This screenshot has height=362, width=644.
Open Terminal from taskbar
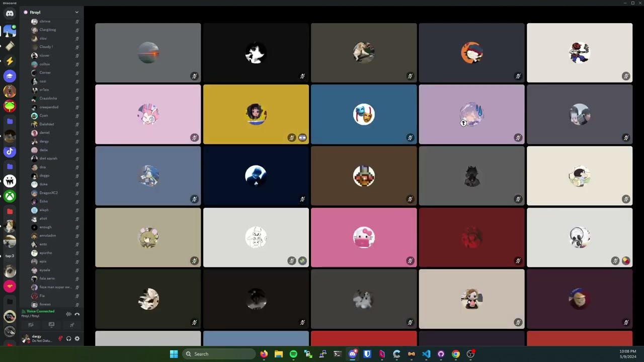pyautogui.click(x=338, y=354)
